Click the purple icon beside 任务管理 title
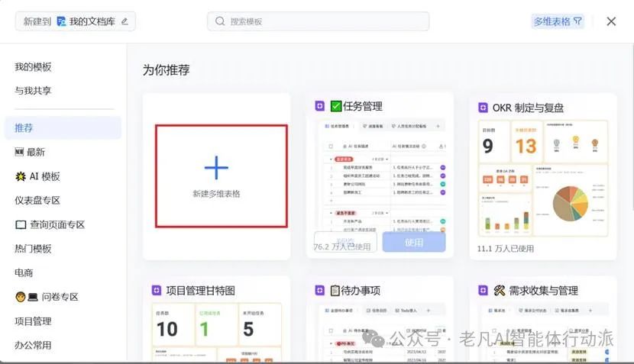 tap(320, 106)
